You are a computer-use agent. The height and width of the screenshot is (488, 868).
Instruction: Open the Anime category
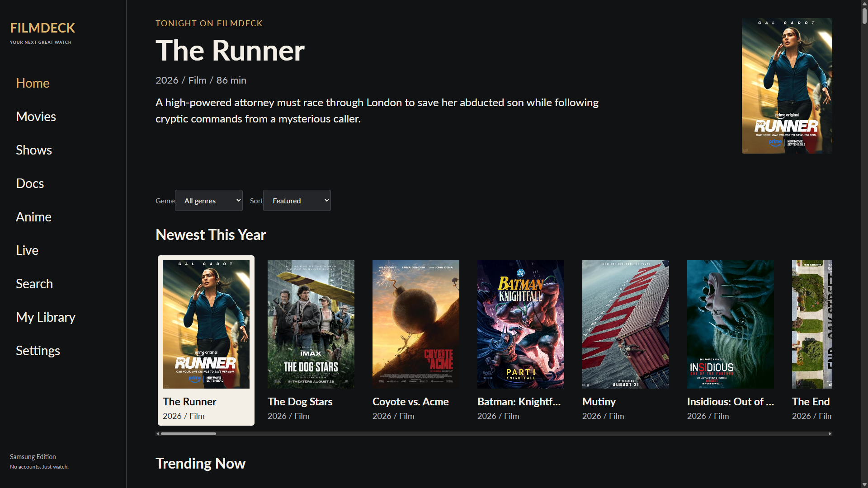tap(33, 217)
